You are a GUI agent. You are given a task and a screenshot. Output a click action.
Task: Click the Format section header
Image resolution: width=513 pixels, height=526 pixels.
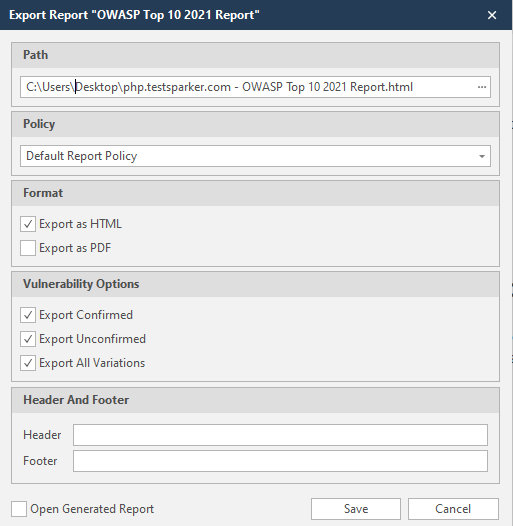click(255, 193)
